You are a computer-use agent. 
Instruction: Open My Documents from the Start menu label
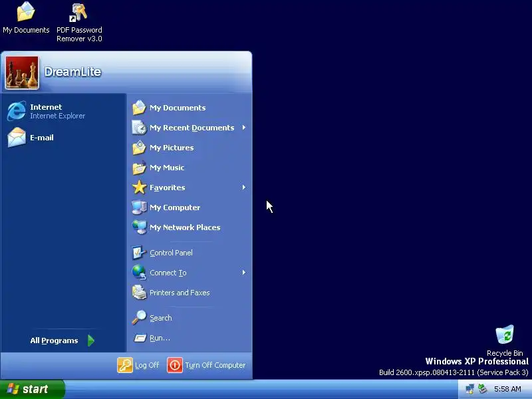(x=178, y=108)
